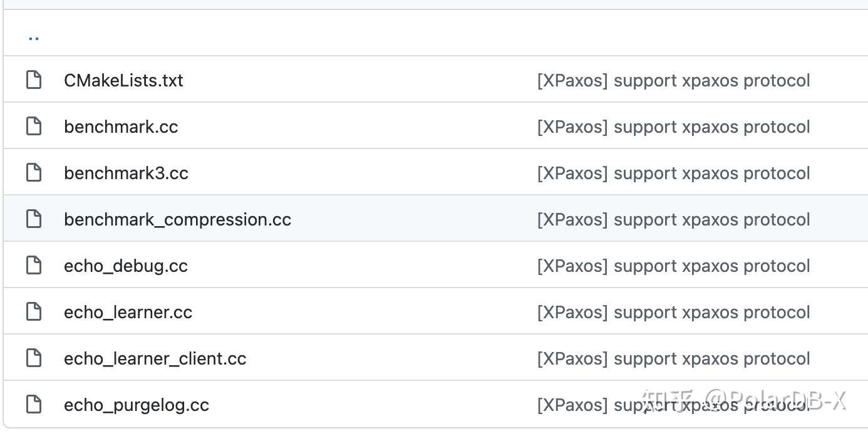The image size is (868, 436).
Task: Open the benchmark3.cc file
Action: [x=126, y=173]
